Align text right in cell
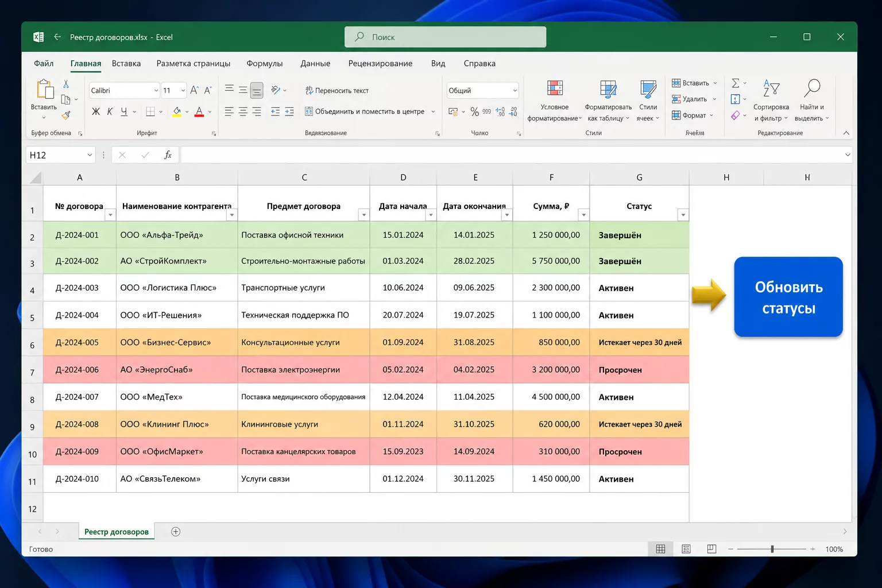The width and height of the screenshot is (882, 588). [257, 111]
